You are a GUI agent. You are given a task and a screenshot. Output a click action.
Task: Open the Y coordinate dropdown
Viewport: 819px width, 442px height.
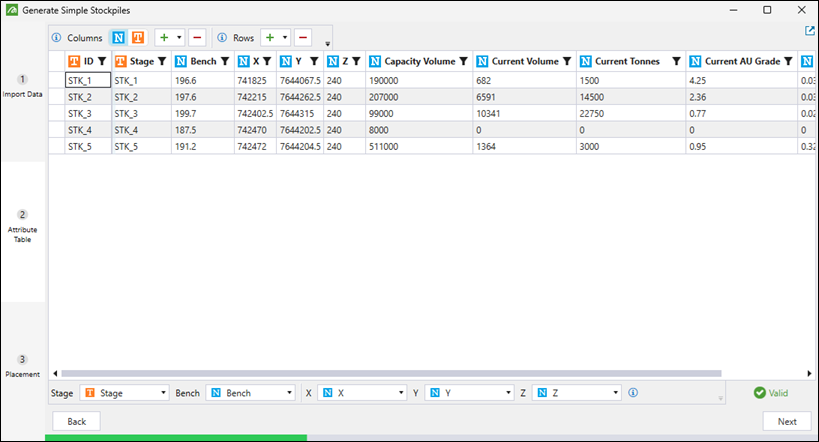468,393
